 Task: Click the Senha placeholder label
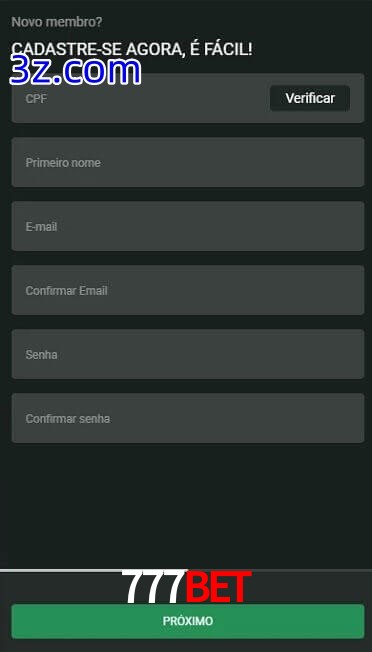[42, 355]
